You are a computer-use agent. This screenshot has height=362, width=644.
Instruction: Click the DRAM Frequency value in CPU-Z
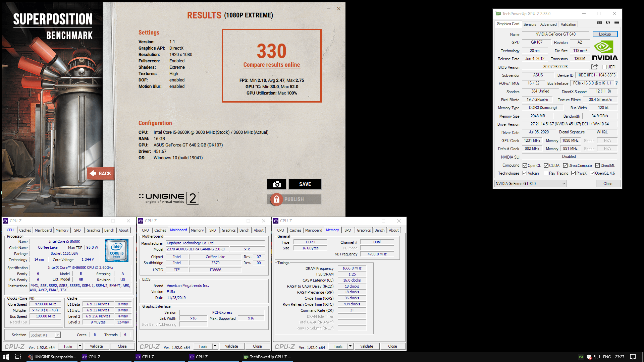point(352,268)
